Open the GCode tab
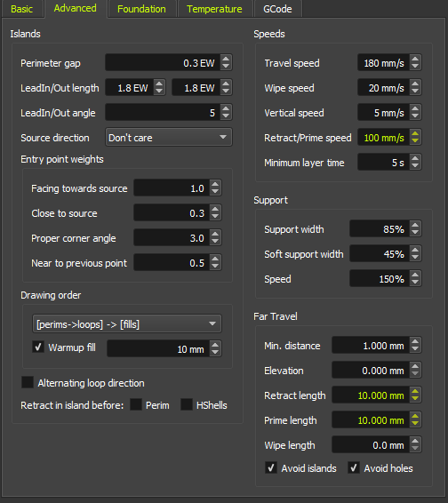448x503 pixels. (277, 9)
